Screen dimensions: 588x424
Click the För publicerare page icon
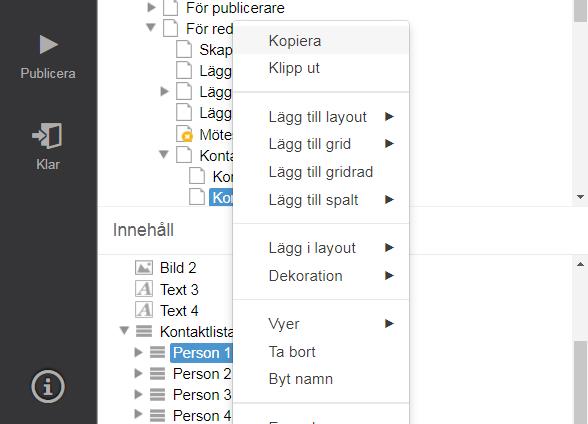[170, 8]
